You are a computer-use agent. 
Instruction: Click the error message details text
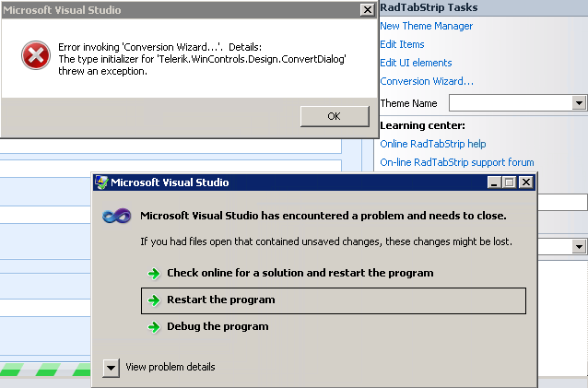[202, 59]
